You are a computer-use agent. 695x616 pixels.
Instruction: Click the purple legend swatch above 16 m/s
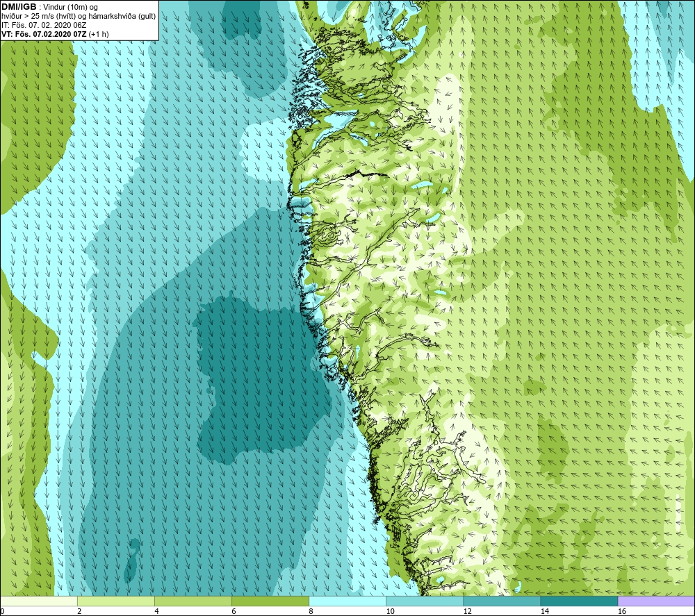(657, 601)
